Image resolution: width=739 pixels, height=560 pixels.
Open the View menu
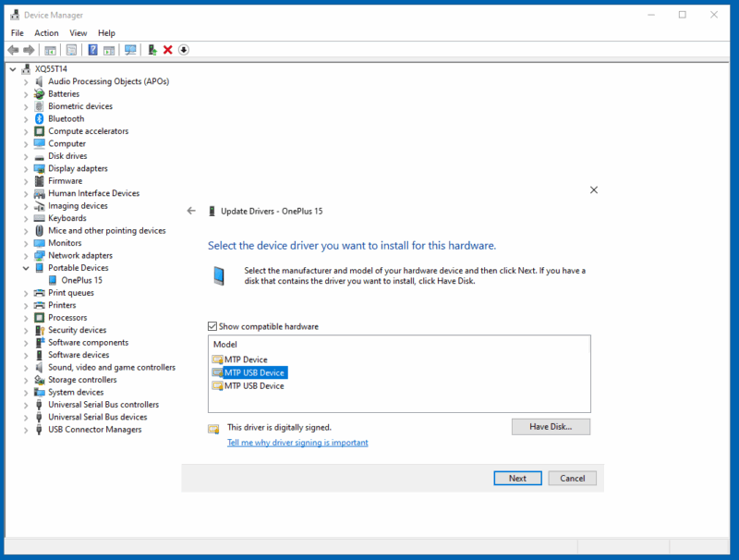pyautogui.click(x=78, y=33)
